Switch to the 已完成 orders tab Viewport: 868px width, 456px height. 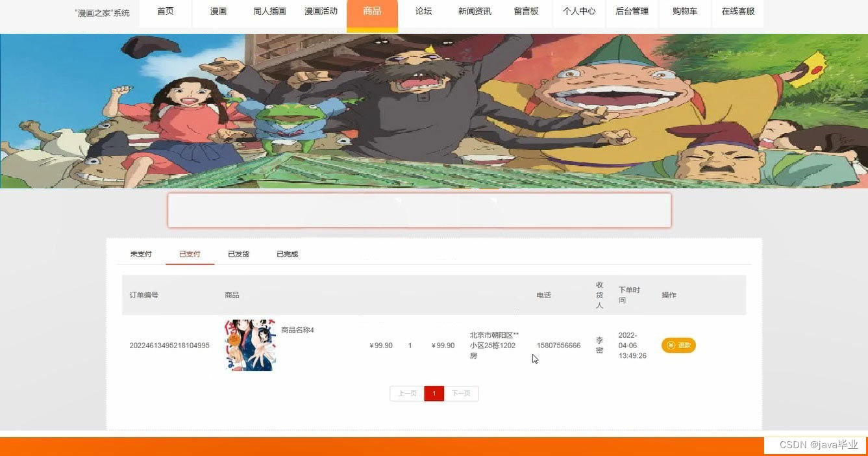pyautogui.click(x=287, y=254)
